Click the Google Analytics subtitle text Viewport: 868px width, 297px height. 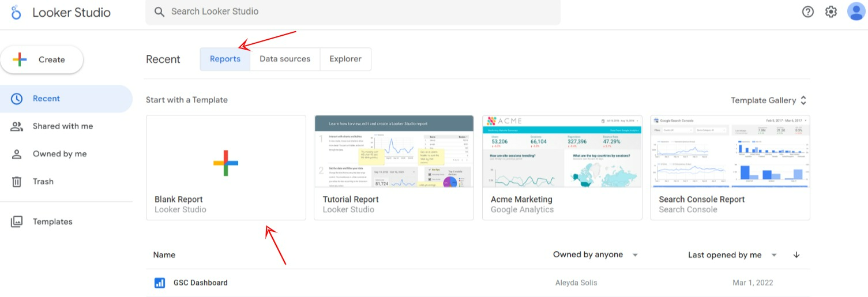[522, 210]
